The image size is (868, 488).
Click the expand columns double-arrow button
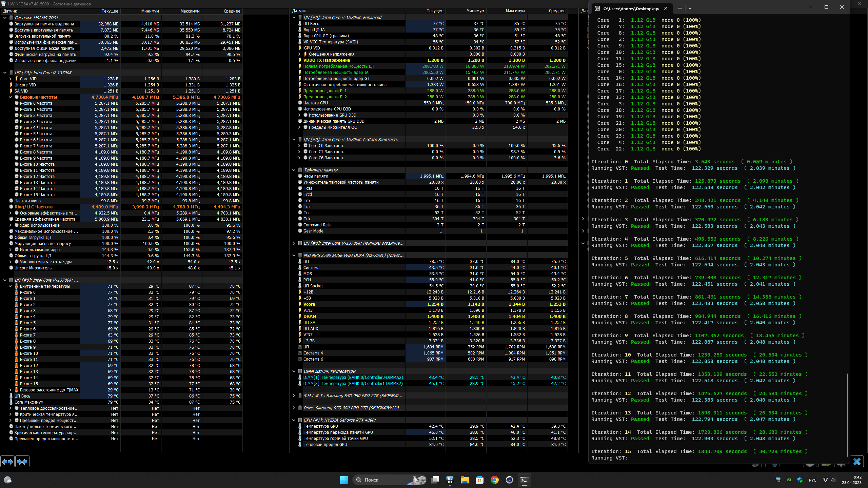point(7,462)
